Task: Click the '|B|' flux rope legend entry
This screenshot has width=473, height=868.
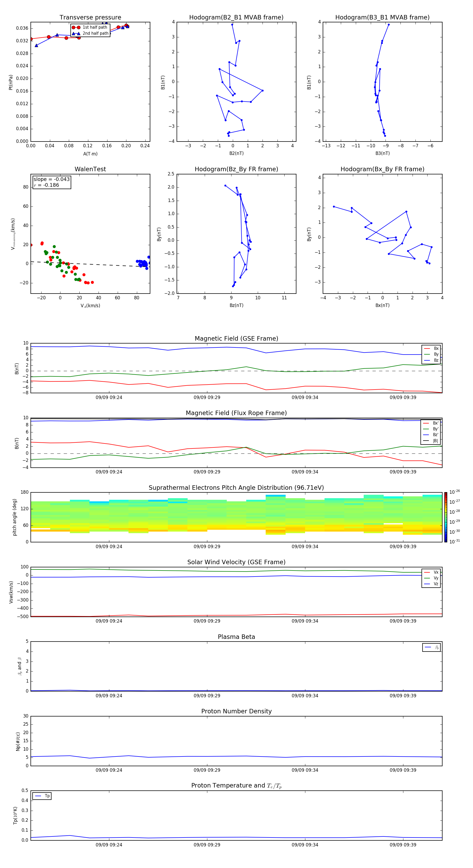Action: (431, 441)
